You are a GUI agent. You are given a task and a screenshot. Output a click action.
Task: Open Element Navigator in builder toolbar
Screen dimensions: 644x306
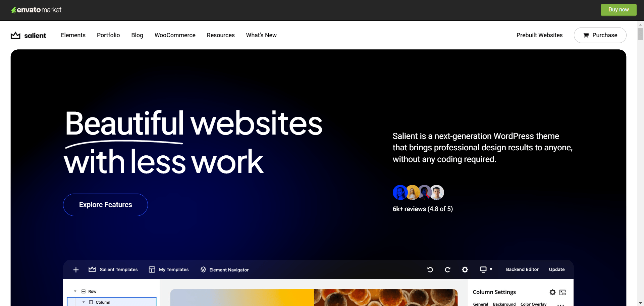click(229, 270)
